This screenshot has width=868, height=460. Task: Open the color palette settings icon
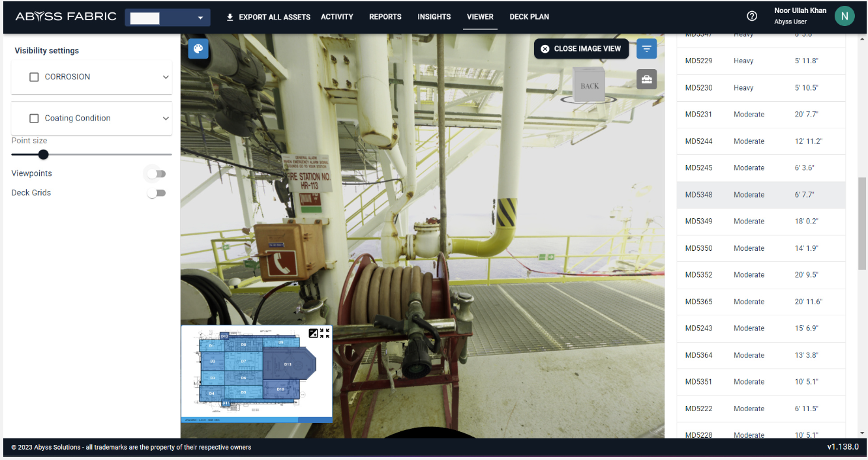pos(198,49)
